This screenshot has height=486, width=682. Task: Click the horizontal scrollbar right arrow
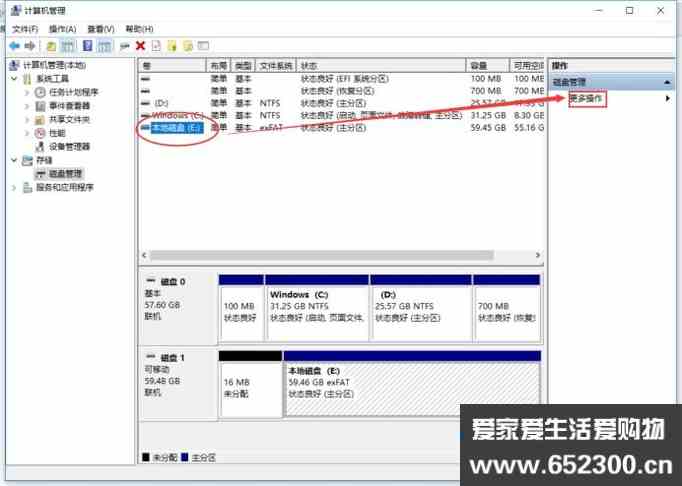538,255
